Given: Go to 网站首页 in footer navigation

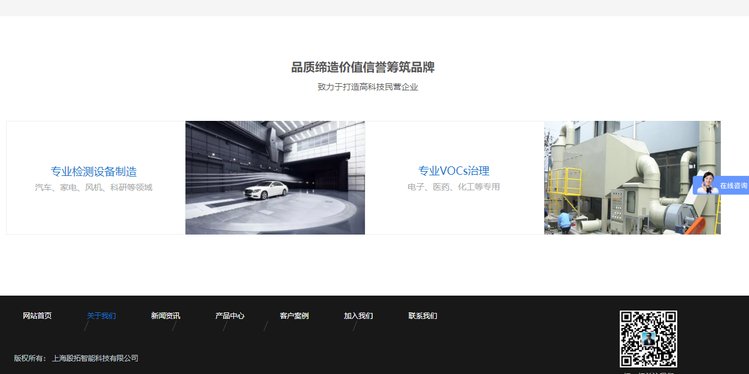Looking at the screenshot, I should click(37, 316).
